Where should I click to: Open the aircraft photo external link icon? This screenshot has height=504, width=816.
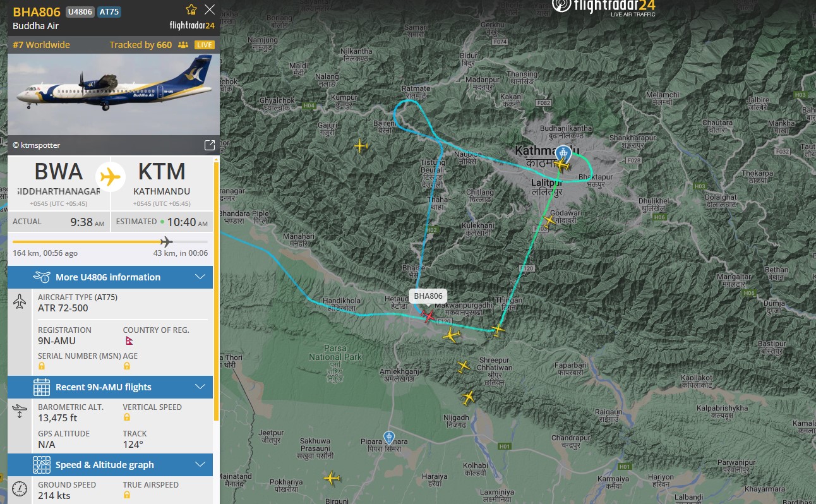tap(210, 145)
